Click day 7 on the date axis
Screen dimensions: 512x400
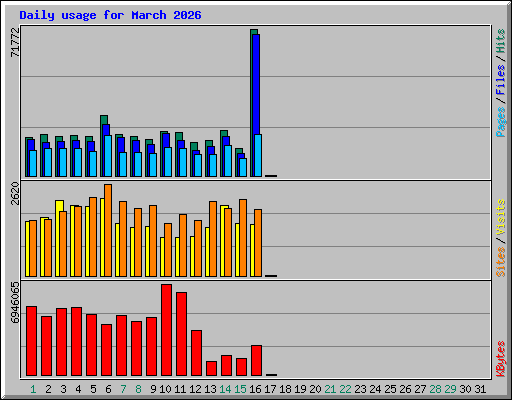point(123,389)
